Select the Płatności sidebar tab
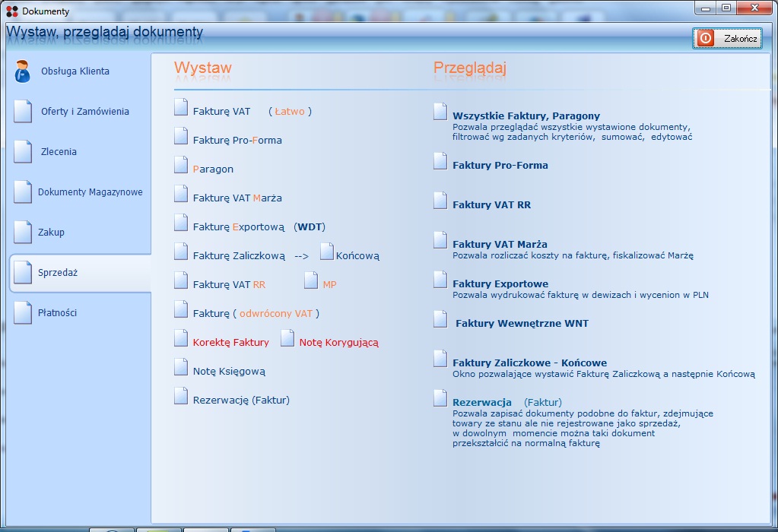This screenshot has height=532, width=778. click(57, 313)
